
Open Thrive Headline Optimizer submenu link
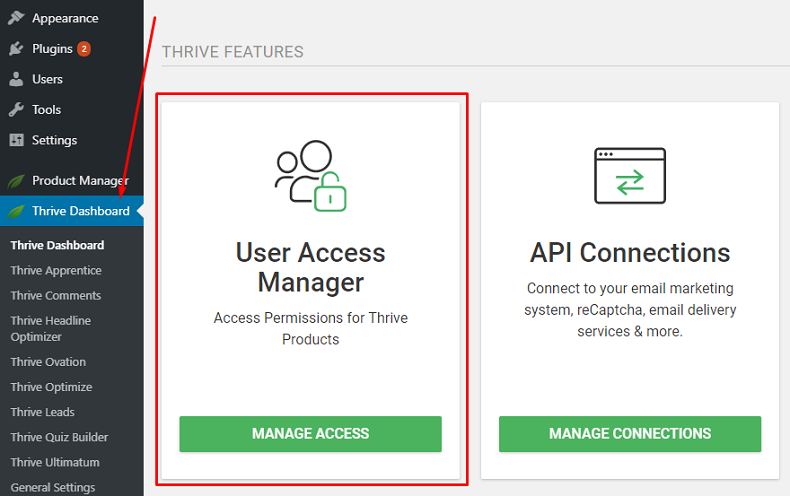51,329
